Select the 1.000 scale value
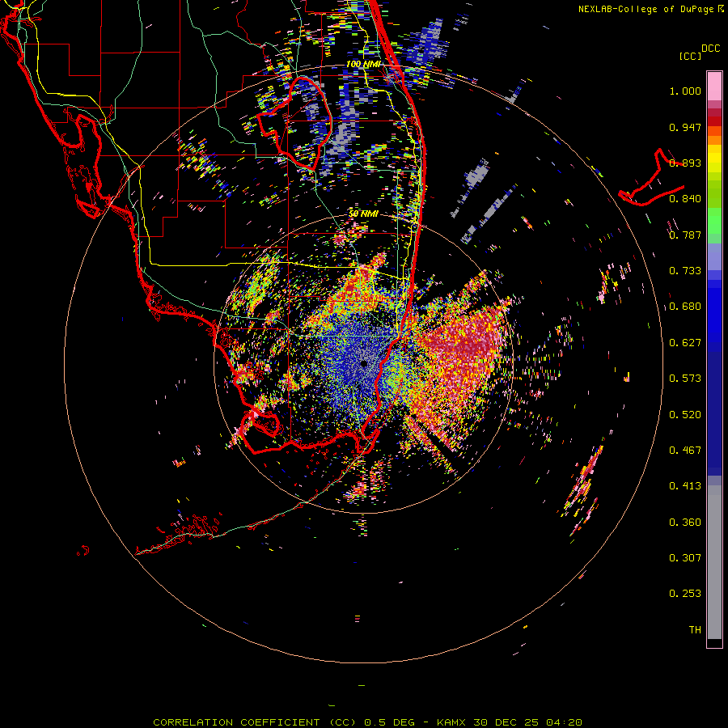The image size is (728, 728). pyautogui.click(x=685, y=91)
